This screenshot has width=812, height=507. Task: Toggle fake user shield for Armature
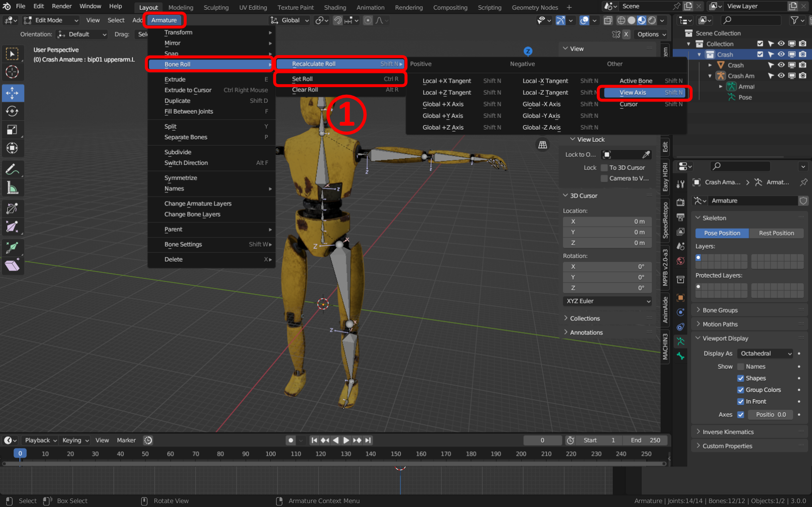click(803, 201)
